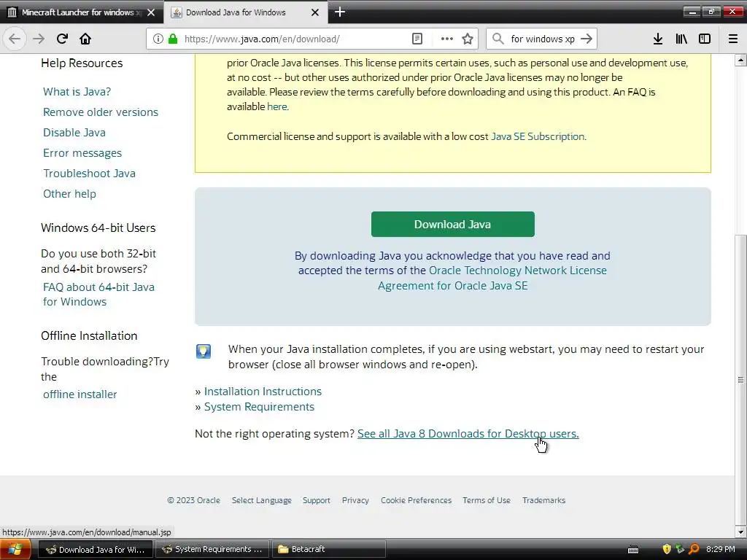The height and width of the screenshot is (560, 747).
Task: Toggle the browser sidebar icon
Action: click(x=705, y=39)
